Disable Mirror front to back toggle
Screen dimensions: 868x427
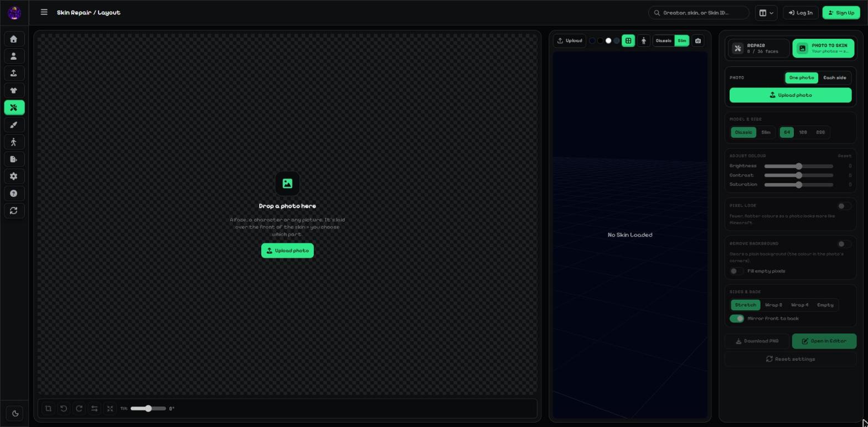tap(737, 319)
